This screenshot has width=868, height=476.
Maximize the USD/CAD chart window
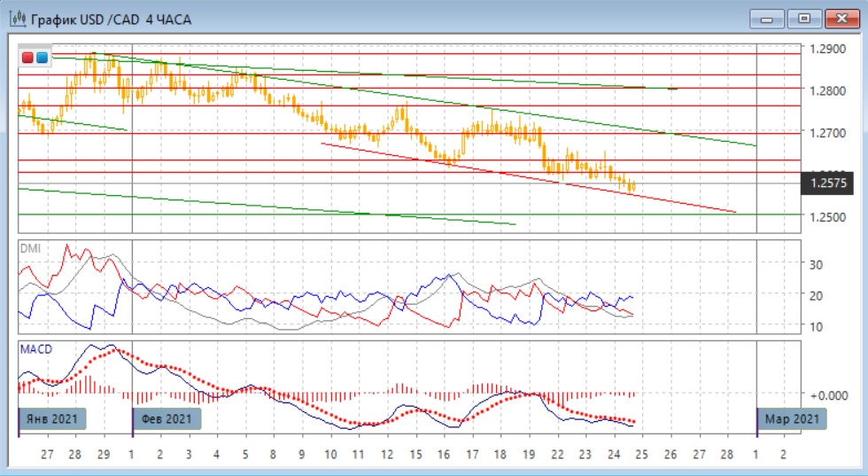(x=804, y=18)
